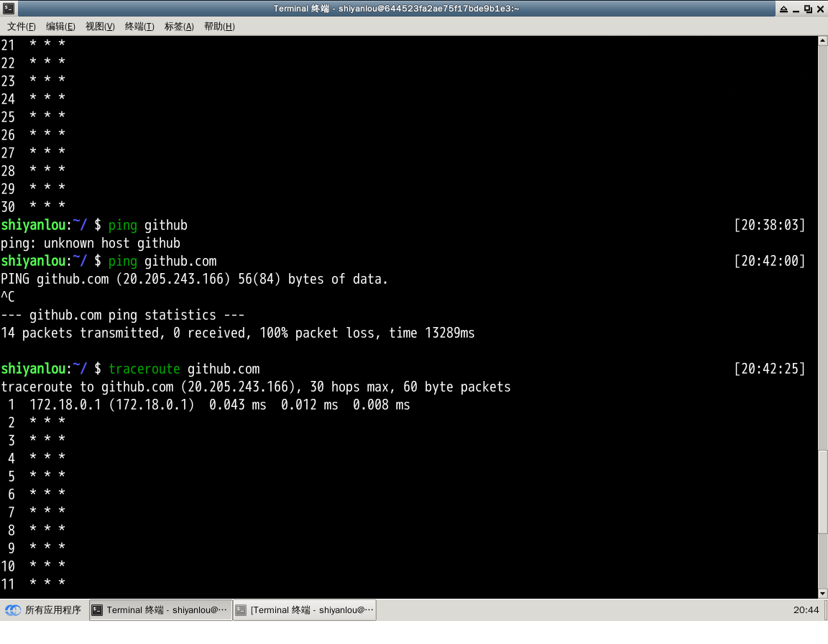The height and width of the screenshot is (644, 828).
Task: Click the 20:44 clock in the panel
Action: (806, 610)
